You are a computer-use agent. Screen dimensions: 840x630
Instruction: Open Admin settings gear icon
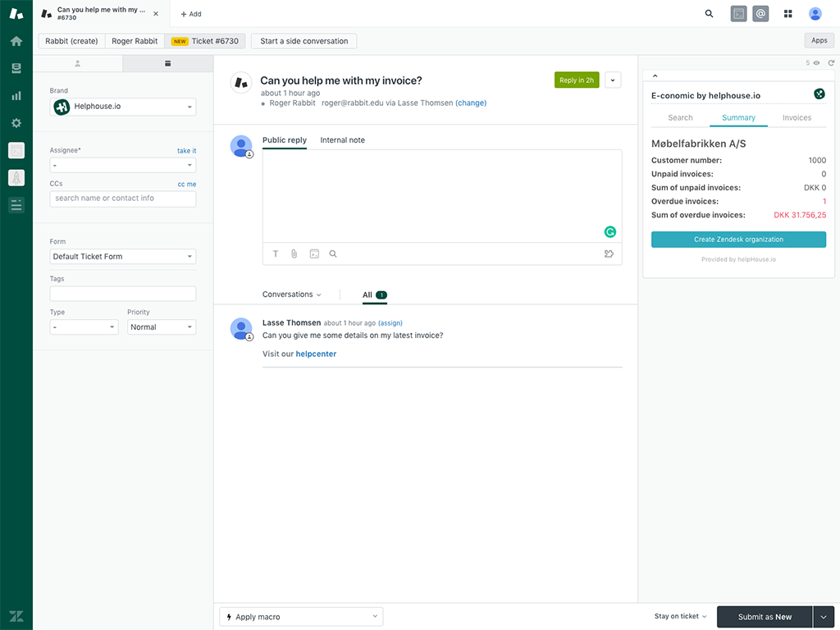click(16, 123)
